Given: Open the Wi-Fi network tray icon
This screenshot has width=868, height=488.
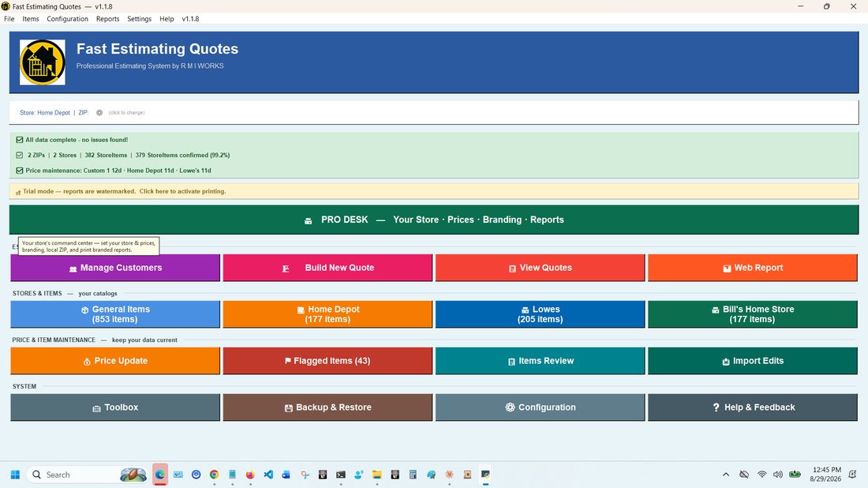Looking at the screenshot, I should pos(762,475).
